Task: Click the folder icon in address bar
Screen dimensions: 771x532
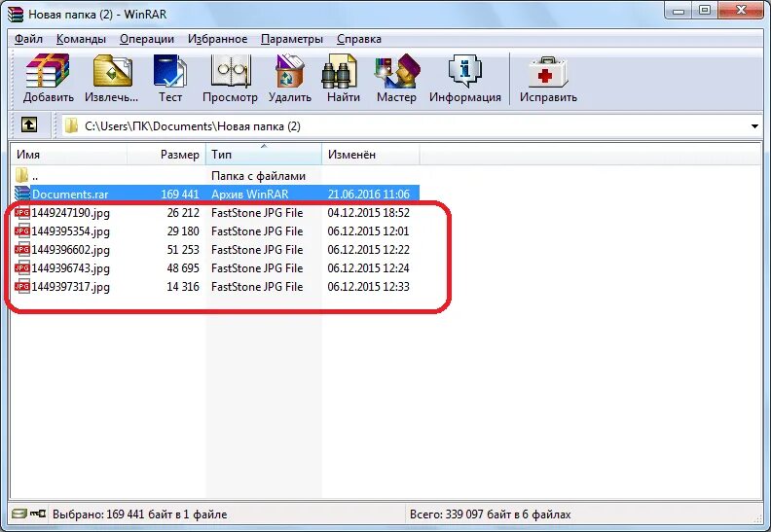Action: [71, 125]
